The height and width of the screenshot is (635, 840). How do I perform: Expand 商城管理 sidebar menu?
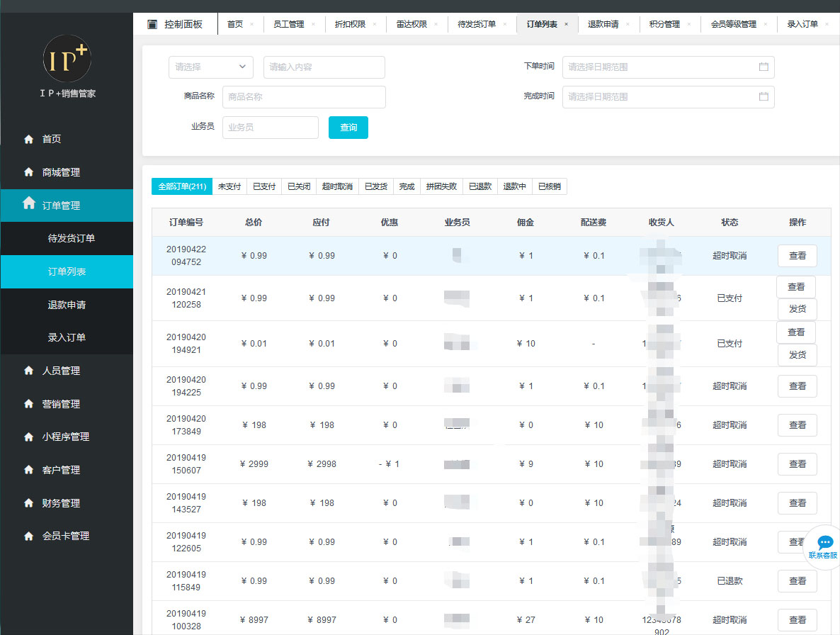pyautogui.click(x=61, y=172)
